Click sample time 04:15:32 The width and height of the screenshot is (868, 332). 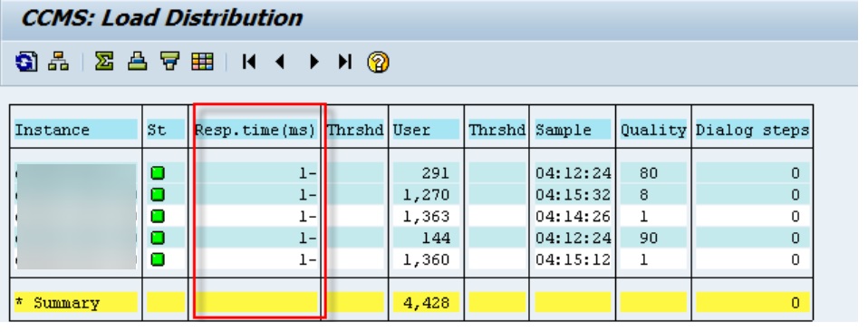(573, 194)
